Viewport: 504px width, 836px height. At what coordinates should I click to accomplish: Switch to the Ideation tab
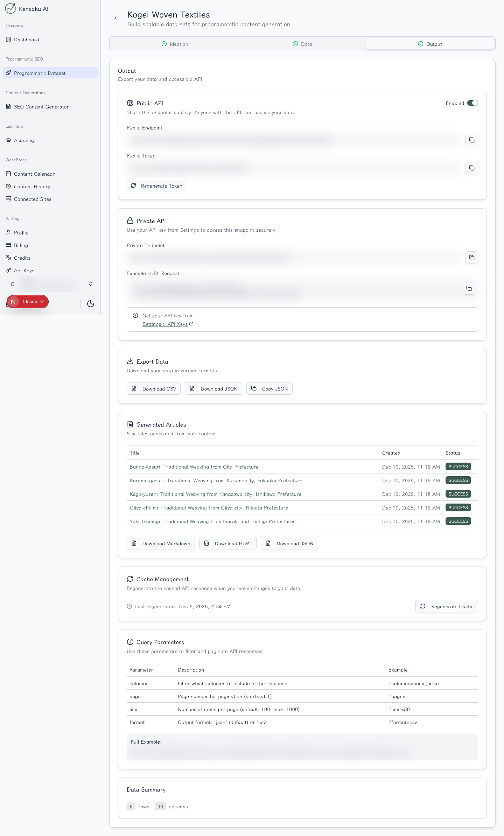[175, 44]
